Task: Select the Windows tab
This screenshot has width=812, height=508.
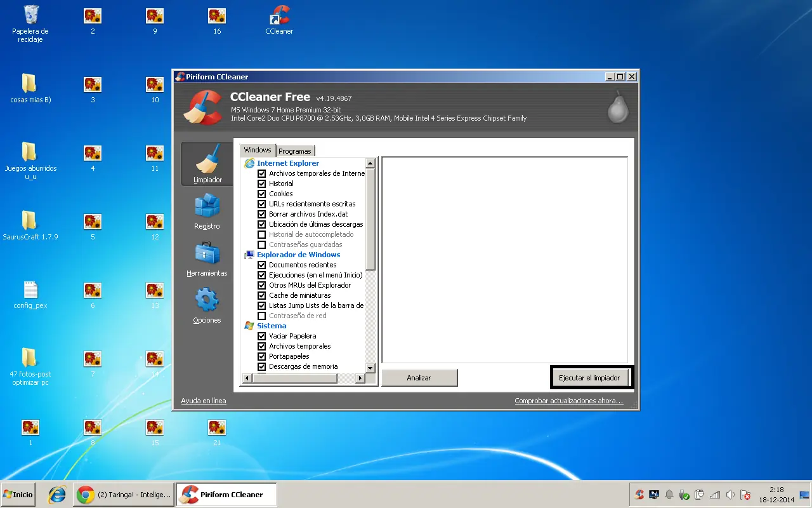Action: [258, 150]
